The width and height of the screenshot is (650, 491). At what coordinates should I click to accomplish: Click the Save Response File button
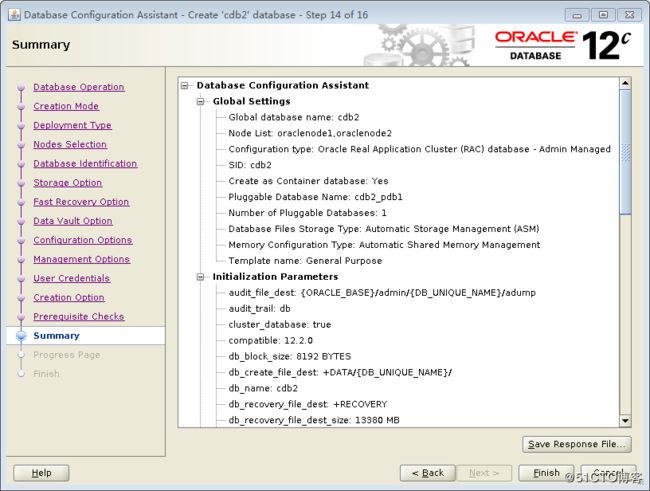(577, 444)
